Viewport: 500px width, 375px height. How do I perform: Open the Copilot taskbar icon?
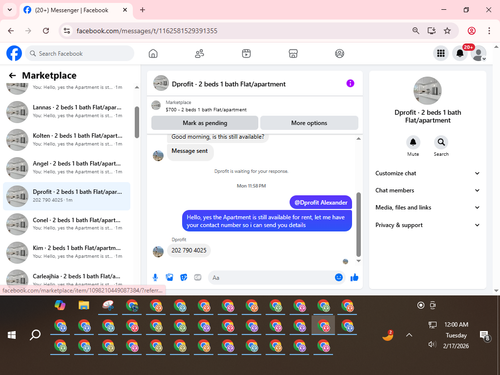pos(60,305)
